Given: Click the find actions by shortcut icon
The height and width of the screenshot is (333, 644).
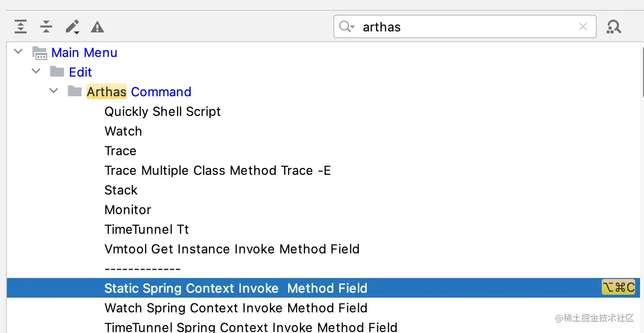Looking at the screenshot, I should pyautogui.click(x=614, y=27).
